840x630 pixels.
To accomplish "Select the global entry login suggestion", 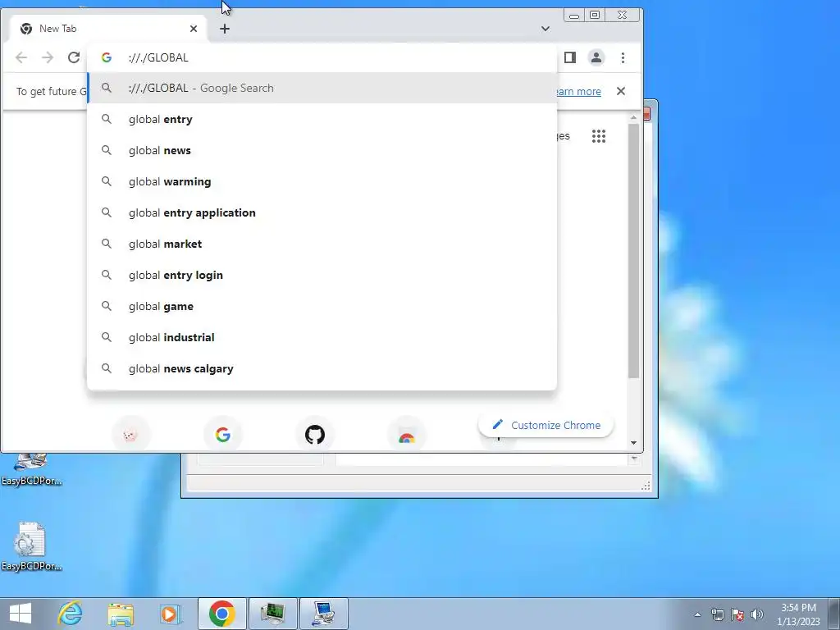I will point(322,275).
